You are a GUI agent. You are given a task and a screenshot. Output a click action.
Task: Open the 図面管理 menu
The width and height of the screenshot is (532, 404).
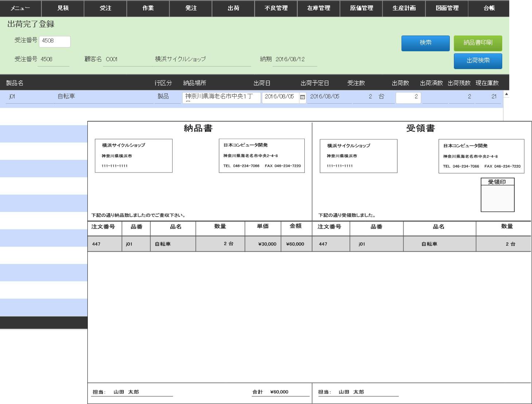(x=447, y=8)
